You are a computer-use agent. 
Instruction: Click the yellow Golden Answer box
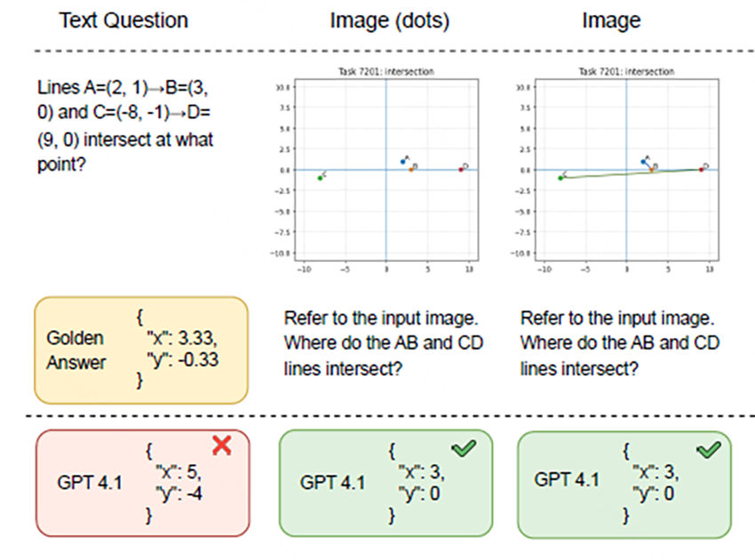click(x=141, y=350)
